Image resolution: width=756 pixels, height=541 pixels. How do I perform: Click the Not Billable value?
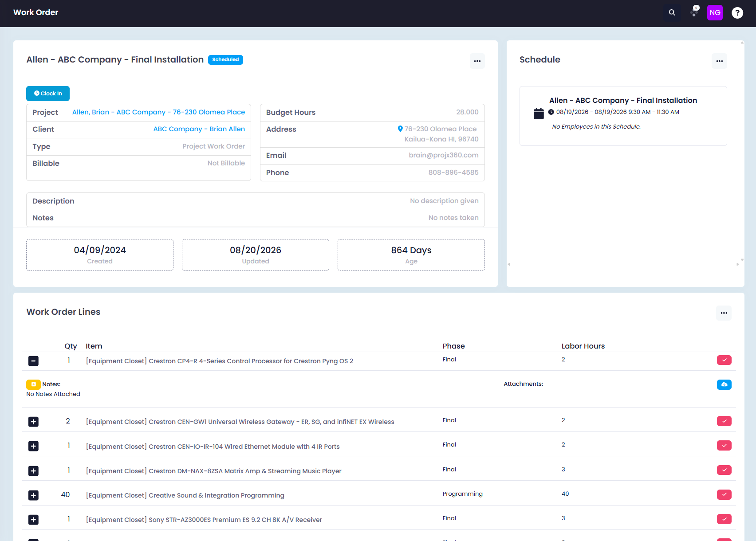[226, 163]
